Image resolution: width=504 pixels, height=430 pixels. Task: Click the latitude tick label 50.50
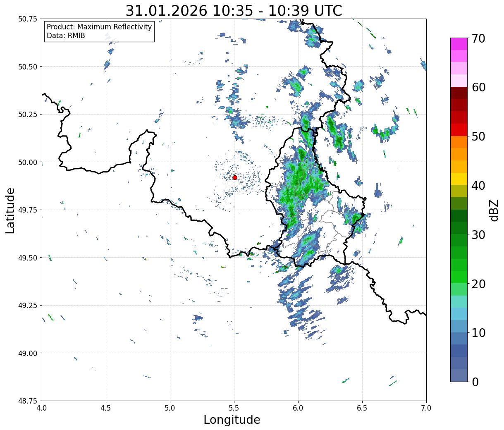(28, 67)
